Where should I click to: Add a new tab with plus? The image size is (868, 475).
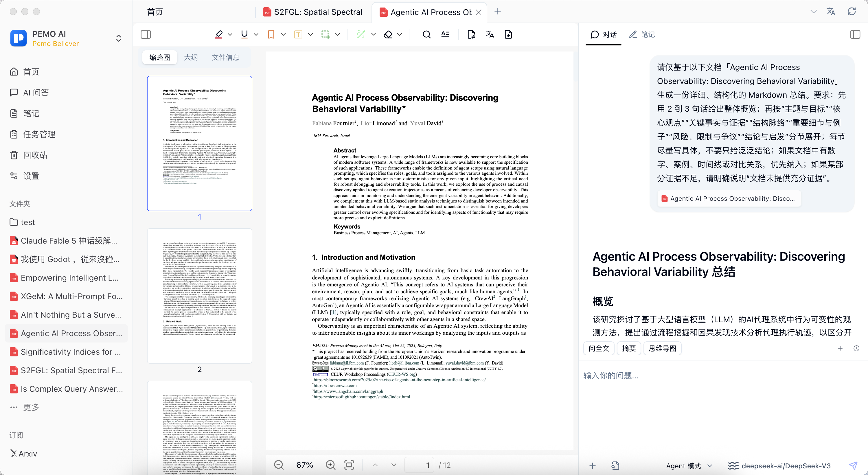pos(497,12)
